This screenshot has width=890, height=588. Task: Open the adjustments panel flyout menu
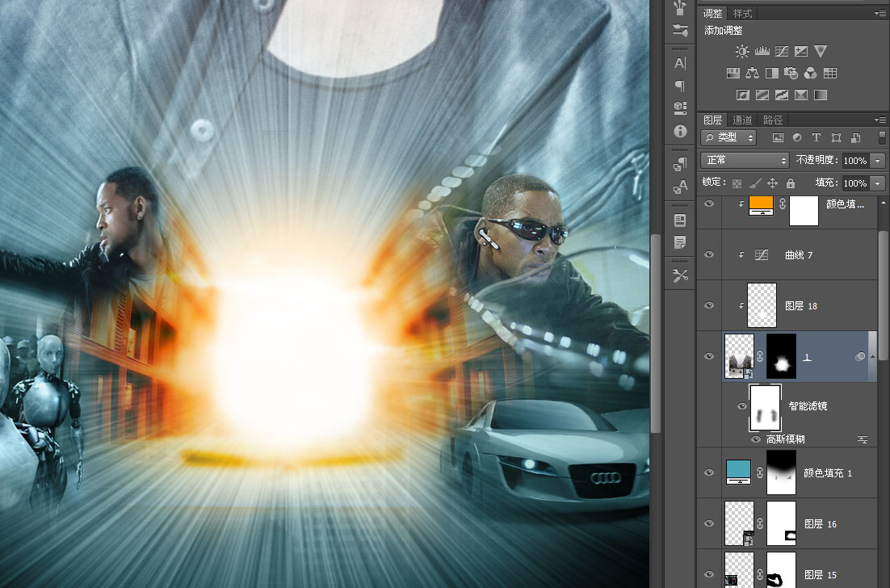click(x=880, y=13)
